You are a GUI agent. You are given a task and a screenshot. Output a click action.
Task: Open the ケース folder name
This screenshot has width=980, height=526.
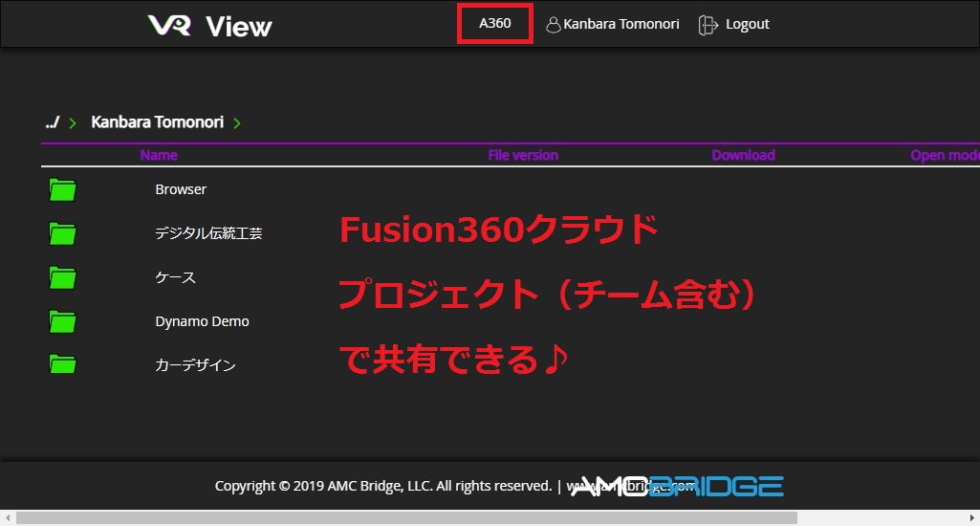click(176, 277)
